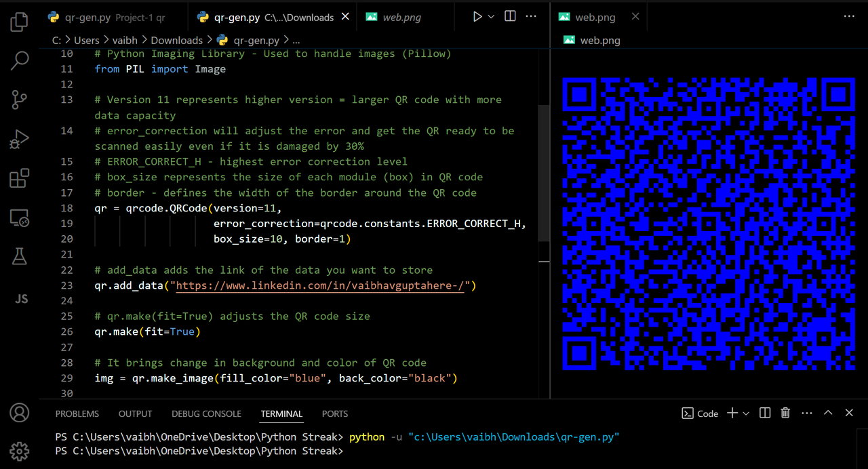Click the python command path in terminal
This screenshot has width=868, height=469.
pos(514,437)
